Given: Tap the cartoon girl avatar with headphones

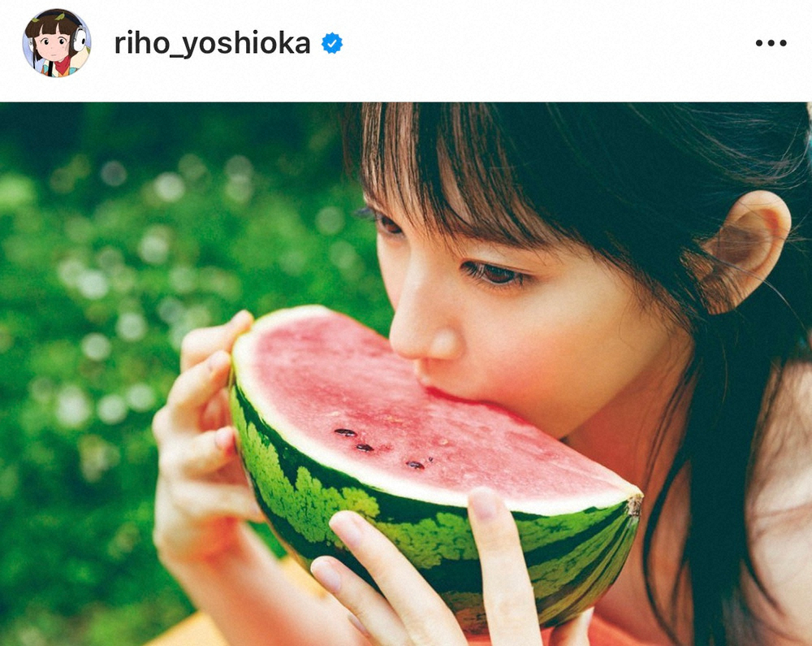Looking at the screenshot, I should click(57, 43).
